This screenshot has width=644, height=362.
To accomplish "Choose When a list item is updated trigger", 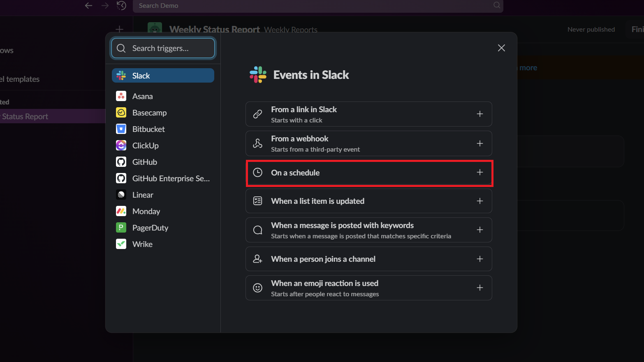I will click(x=369, y=201).
